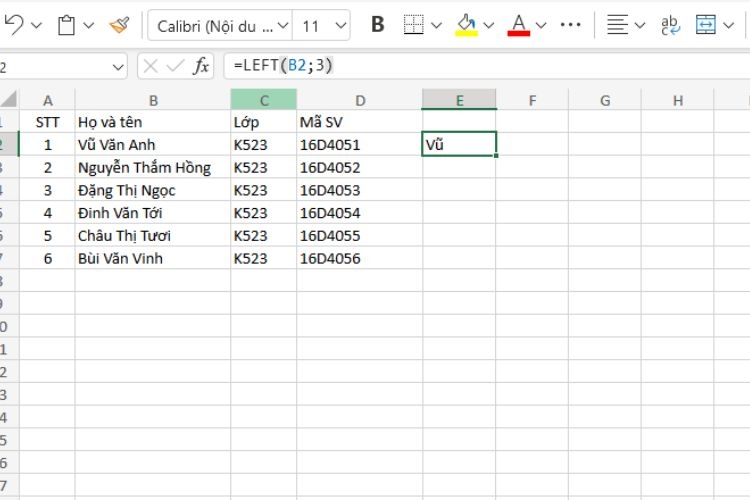The image size is (750, 500).
Task: Select cell with student ID 16D4055
Action: coord(360,235)
